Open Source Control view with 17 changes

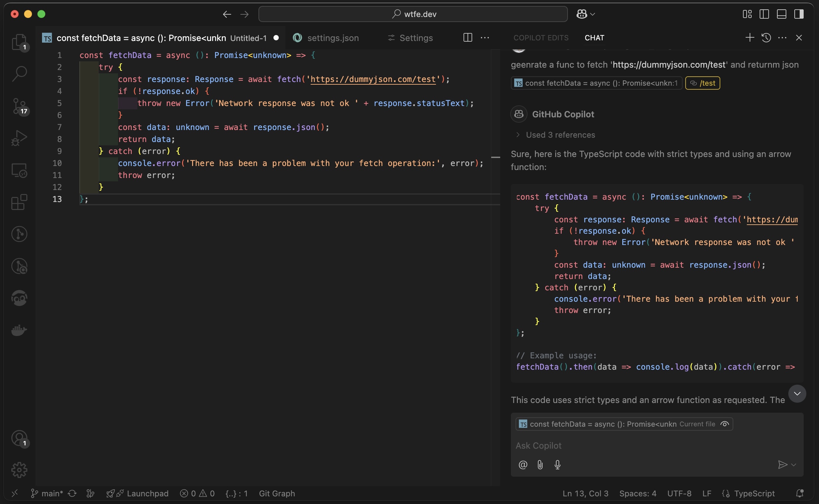pyautogui.click(x=19, y=106)
